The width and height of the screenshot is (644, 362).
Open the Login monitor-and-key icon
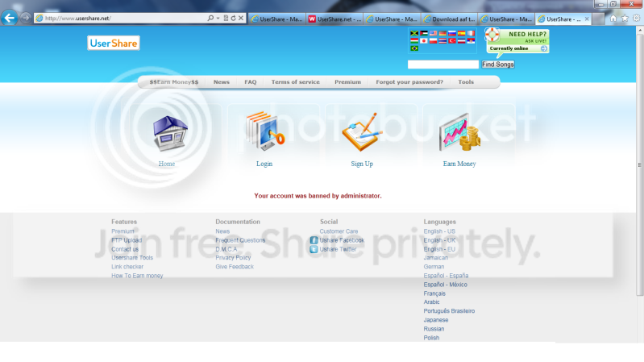click(265, 131)
